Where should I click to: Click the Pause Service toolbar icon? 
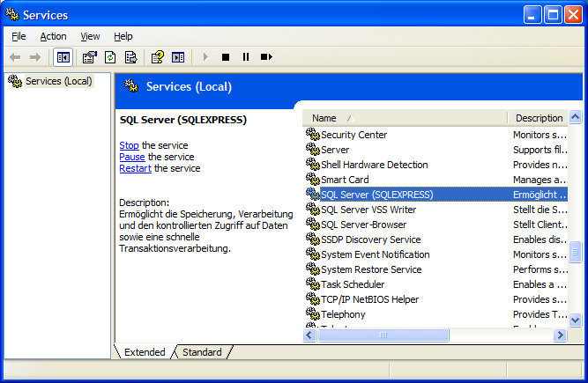click(246, 57)
